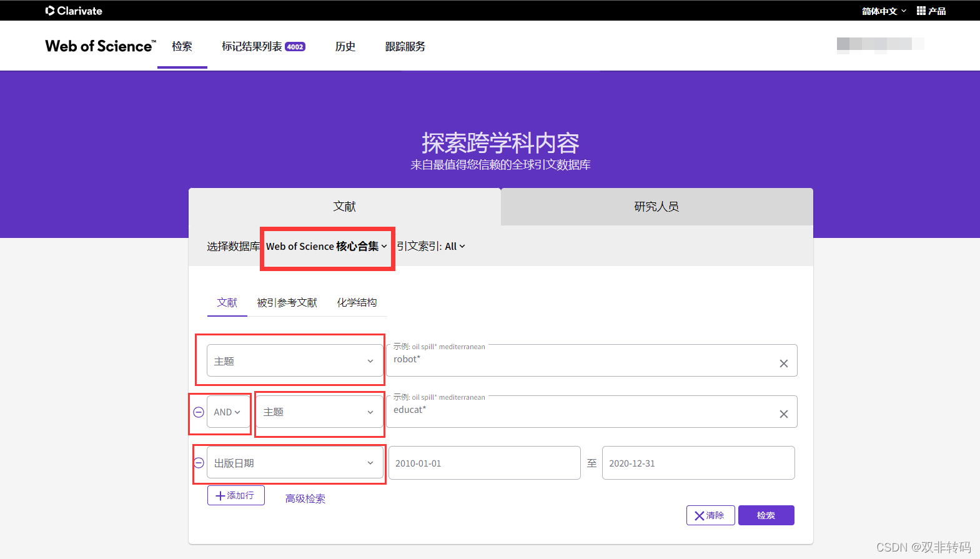Click the 2020-12-31 end date field

pos(698,463)
